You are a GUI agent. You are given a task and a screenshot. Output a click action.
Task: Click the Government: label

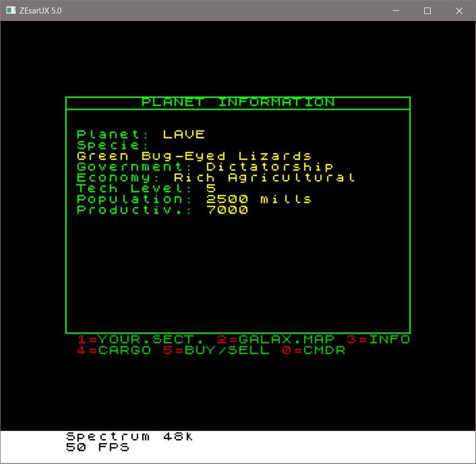(x=134, y=167)
